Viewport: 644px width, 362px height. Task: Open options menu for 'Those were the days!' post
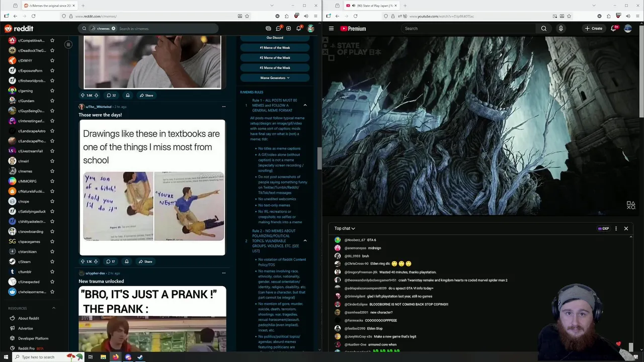pos(224,107)
